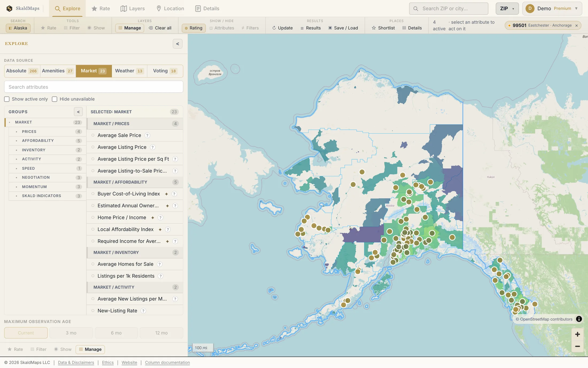The width and height of the screenshot is (588, 368).
Task: Open help for Listings per 1k Residents
Action: [161, 276]
